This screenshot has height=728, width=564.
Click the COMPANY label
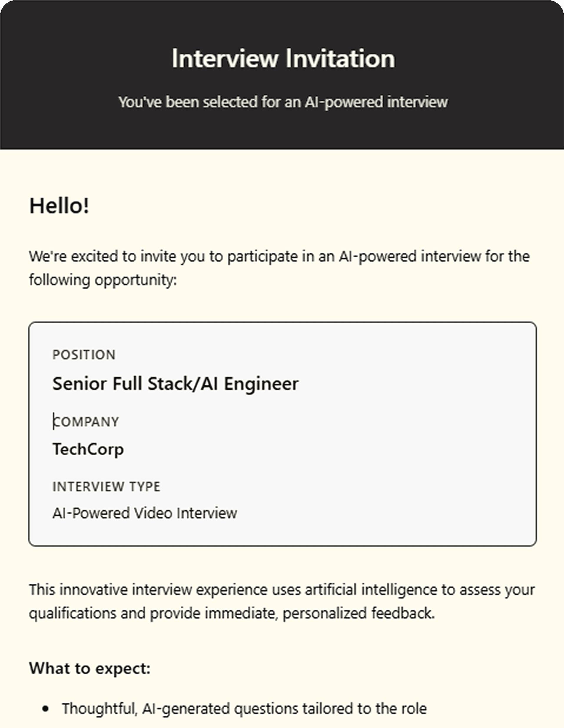tap(86, 422)
